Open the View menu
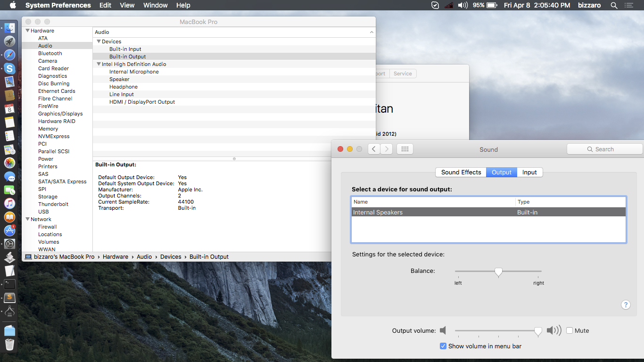This screenshot has width=644, height=362. (127, 5)
